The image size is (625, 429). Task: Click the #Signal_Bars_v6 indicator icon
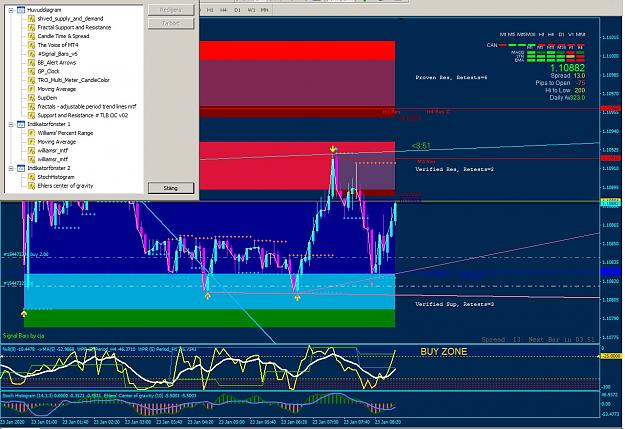[31, 53]
